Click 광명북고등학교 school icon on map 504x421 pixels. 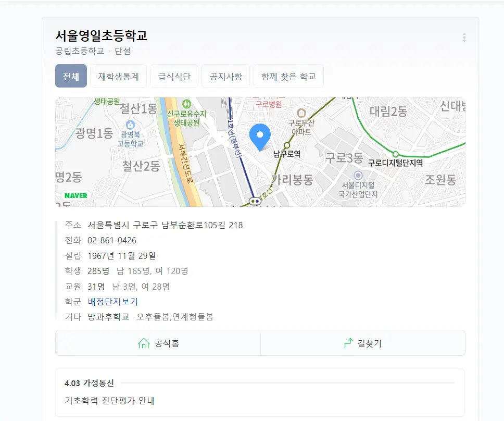pos(130,124)
